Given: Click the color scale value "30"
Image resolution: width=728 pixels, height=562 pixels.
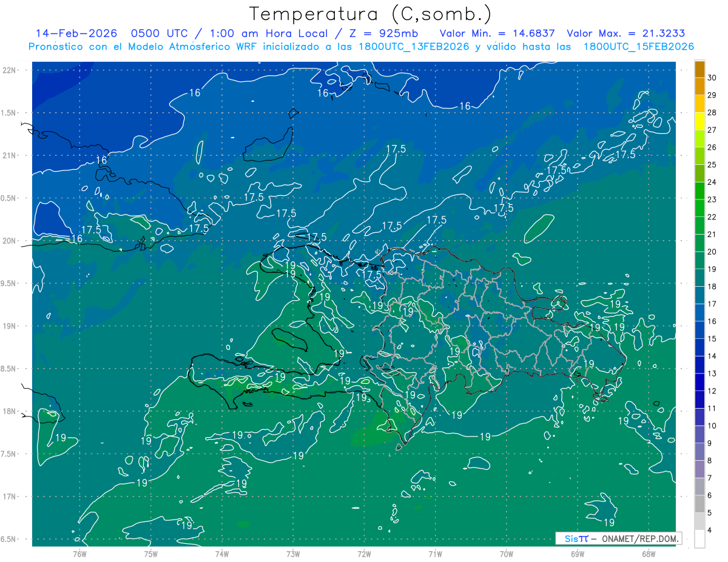Looking at the screenshot, I should (x=712, y=78).
